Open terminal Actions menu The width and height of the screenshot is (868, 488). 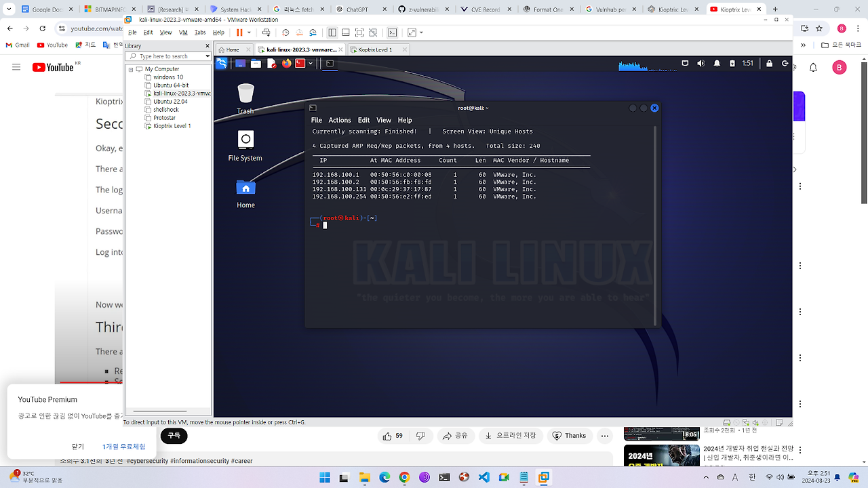pos(340,120)
